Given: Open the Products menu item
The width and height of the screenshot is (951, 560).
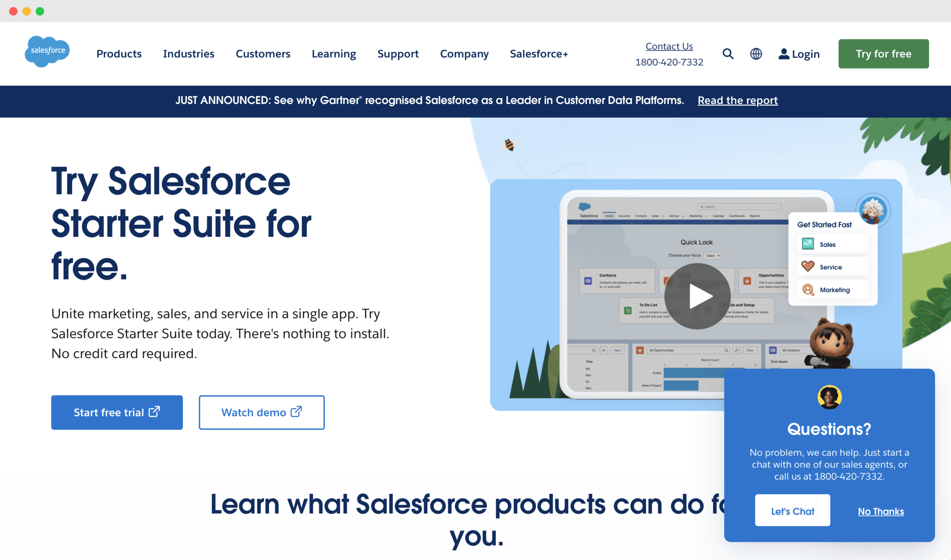Looking at the screenshot, I should [119, 53].
